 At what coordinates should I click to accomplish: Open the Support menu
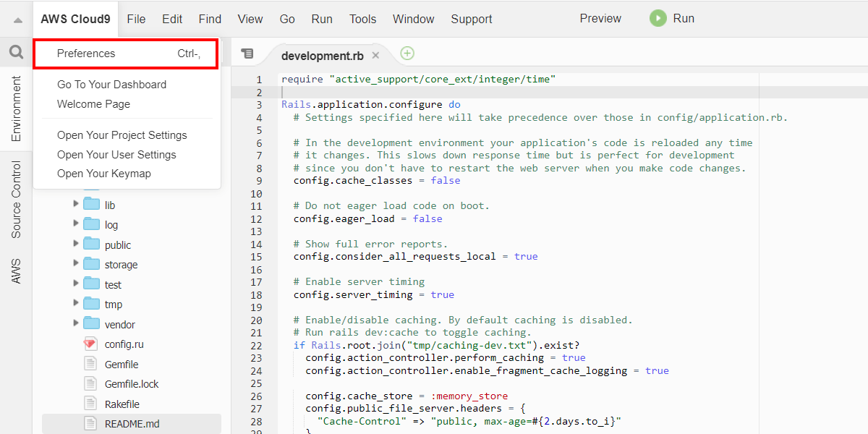tap(472, 20)
